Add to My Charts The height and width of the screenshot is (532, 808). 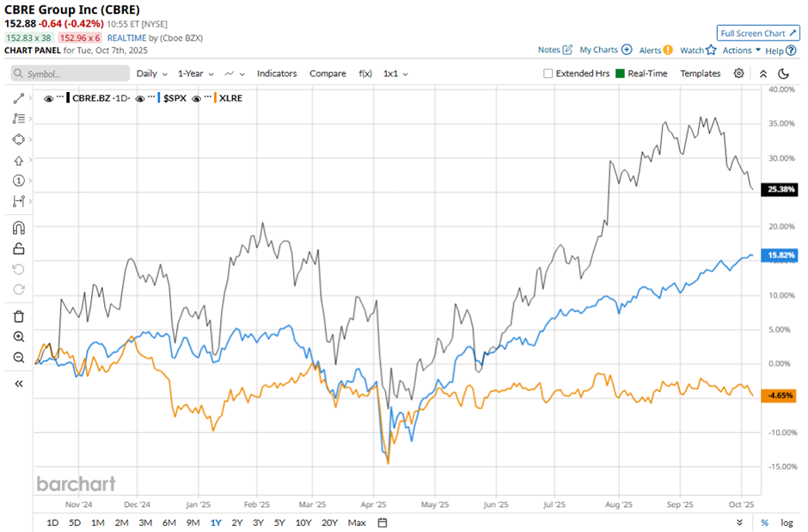point(605,50)
